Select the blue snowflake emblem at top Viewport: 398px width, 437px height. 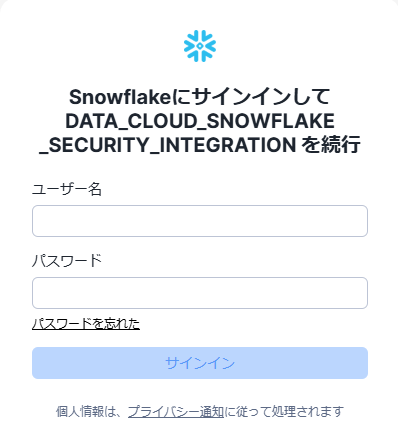tap(200, 46)
